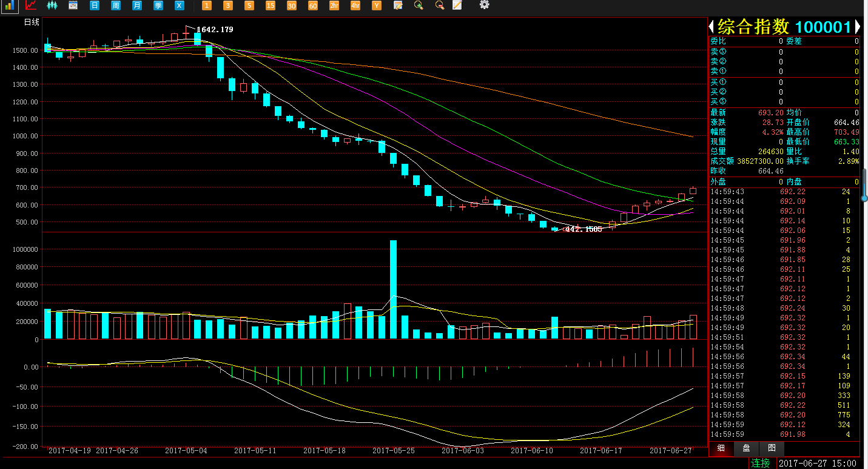Click the 买① bid level row
This screenshot has width=868, height=469.
784,82
